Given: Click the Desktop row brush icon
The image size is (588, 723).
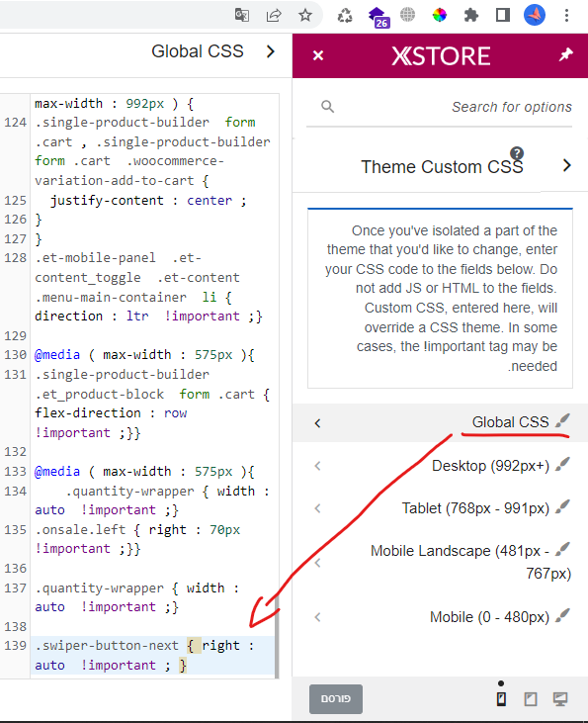Looking at the screenshot, I should tap(562, 464).
